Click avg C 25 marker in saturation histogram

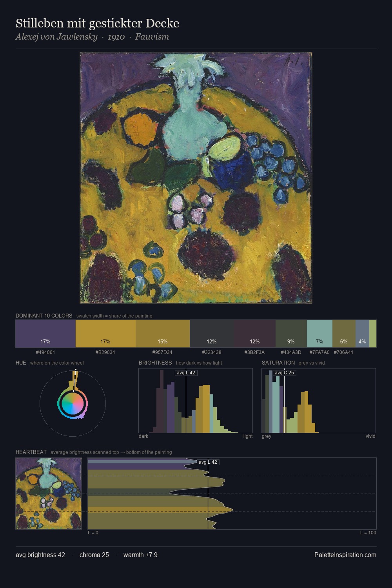[284, 373]
